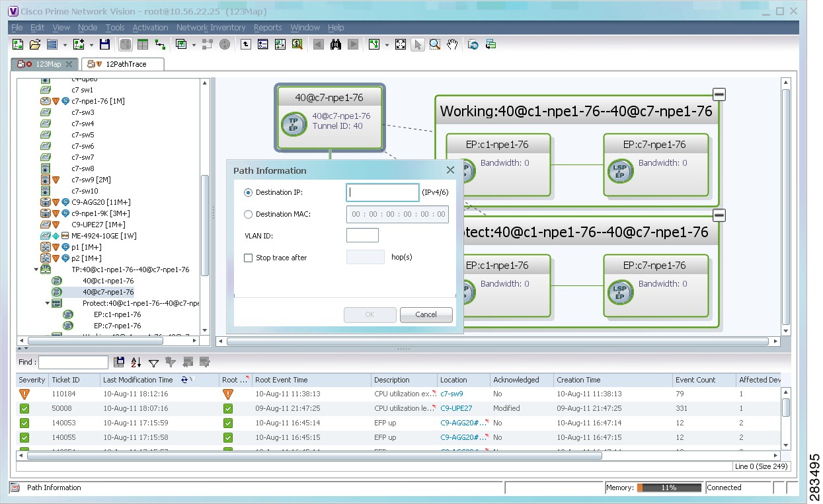Click the status bar Path Information icon
Viewport: 823px width, 504px height.
tap(15, 487)
